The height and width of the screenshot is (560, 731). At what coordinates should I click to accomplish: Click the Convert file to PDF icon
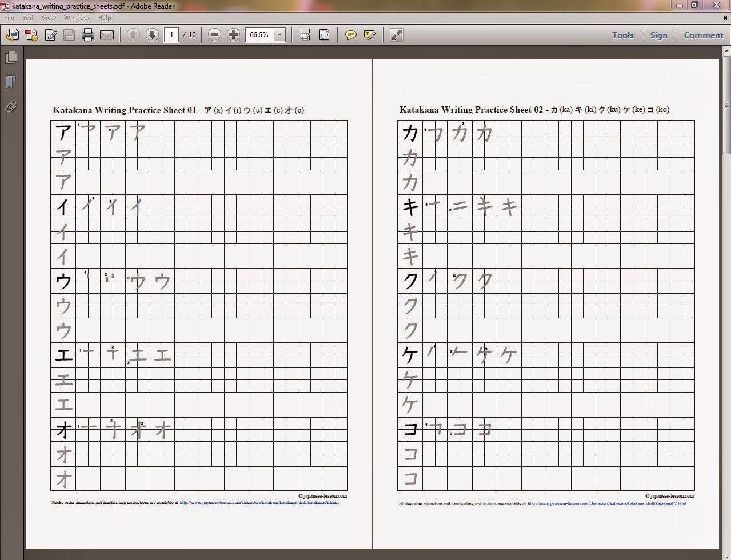(31, 35)
